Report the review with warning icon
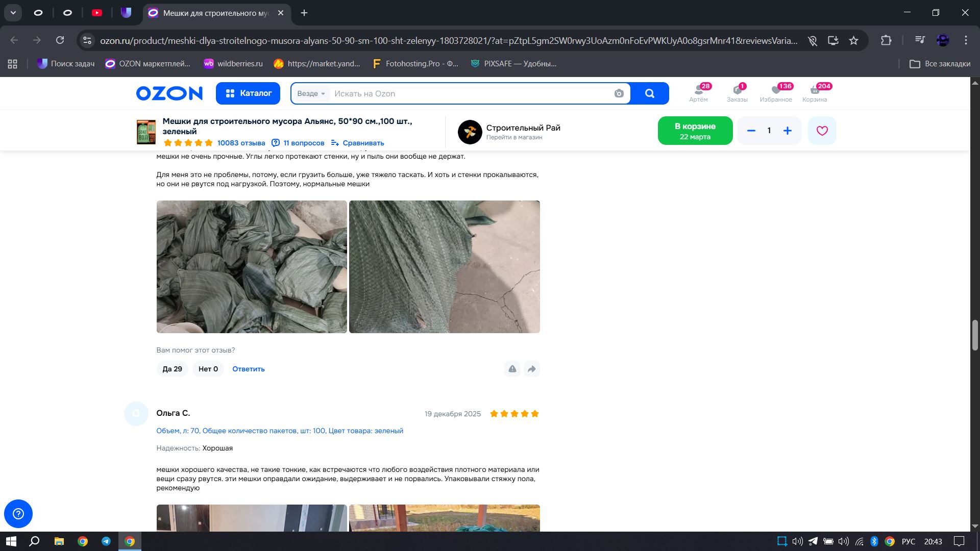This screenshot has height=551, width=980. click(512, 369)
